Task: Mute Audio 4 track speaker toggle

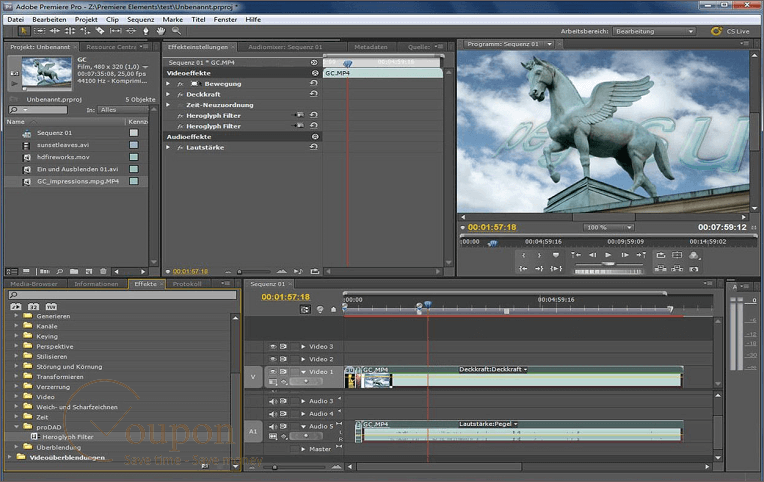Action: point(273,414)
